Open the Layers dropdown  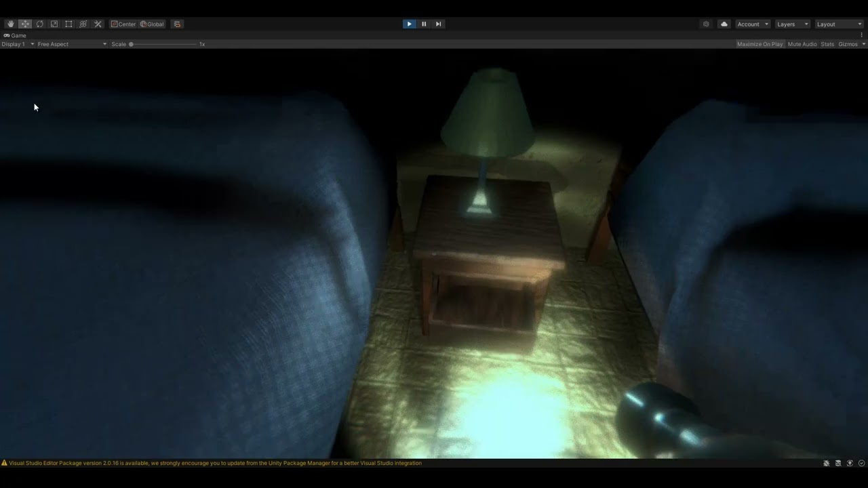pyautogui.click(x=792, y=24)
